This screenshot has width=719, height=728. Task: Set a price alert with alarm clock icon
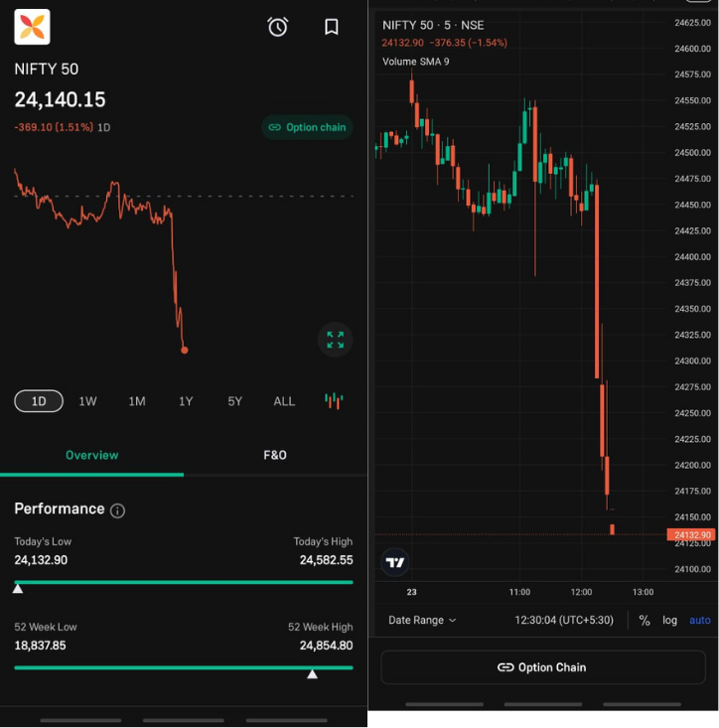(278, 27)
